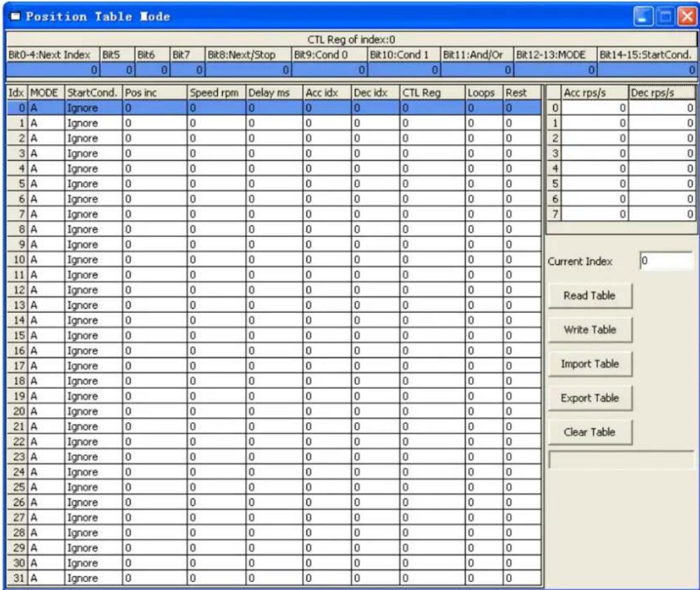This screenshot has width=700, height=590.
Task: Click the Acc idx column header
Action: [x=327, y=93]
